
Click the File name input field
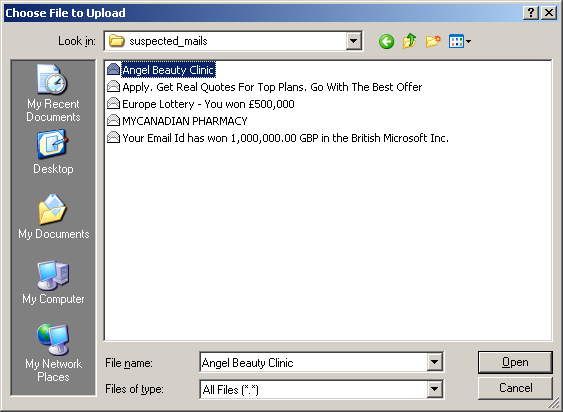pos(313,362)
